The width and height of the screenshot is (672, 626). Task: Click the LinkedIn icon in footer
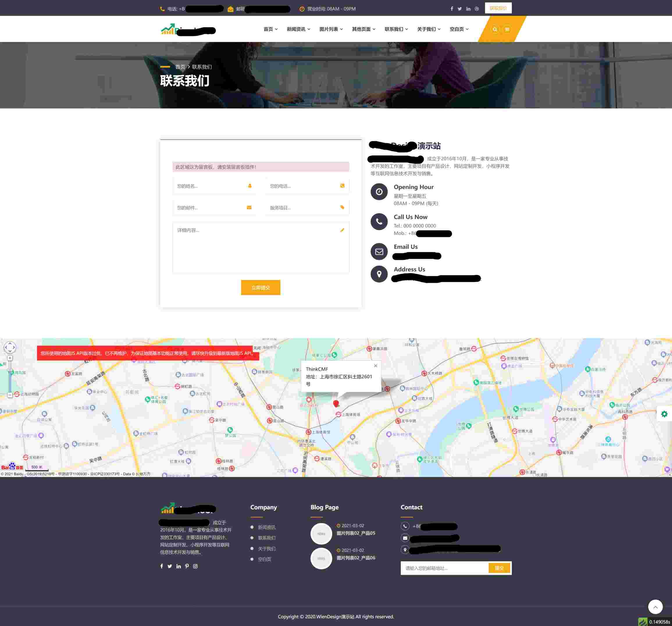pos(179,566)
